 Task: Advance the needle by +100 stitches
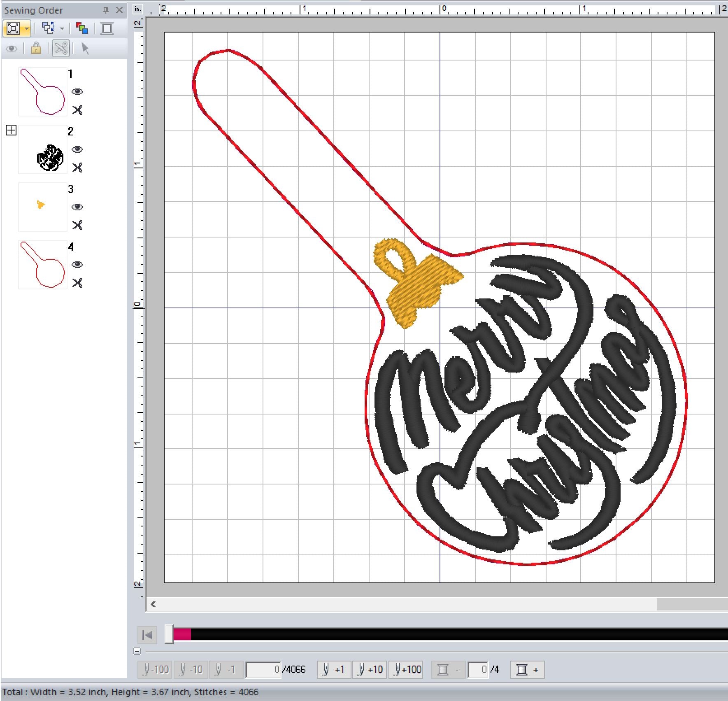(x=407, y=670)
